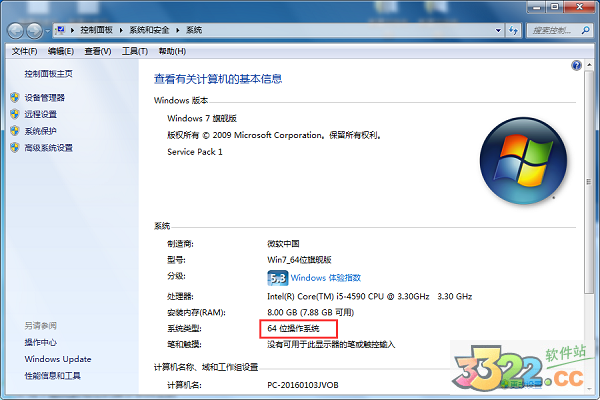Image resolution: width=600 pixels, height=400 pixels.
Task: Open 系统保护 link
Action: (x=41, y=131)
